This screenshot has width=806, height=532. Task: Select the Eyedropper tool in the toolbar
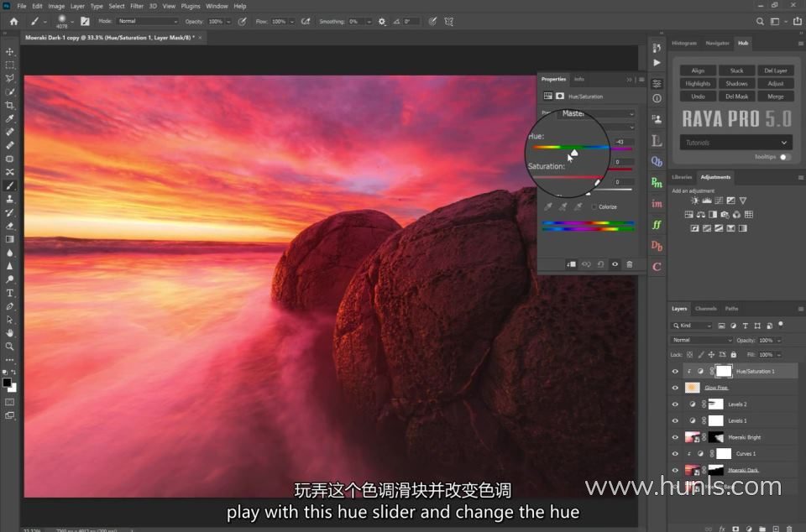point(10,118)
